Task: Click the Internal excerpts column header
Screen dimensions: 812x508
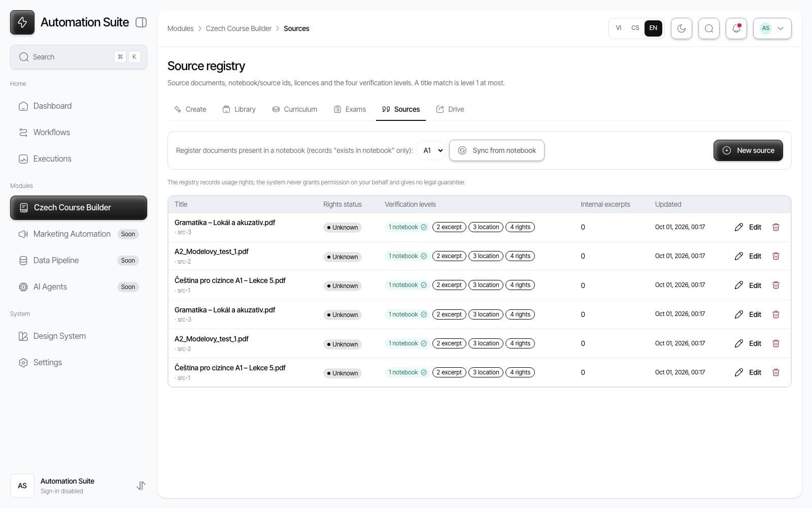Action: [605, 204]
